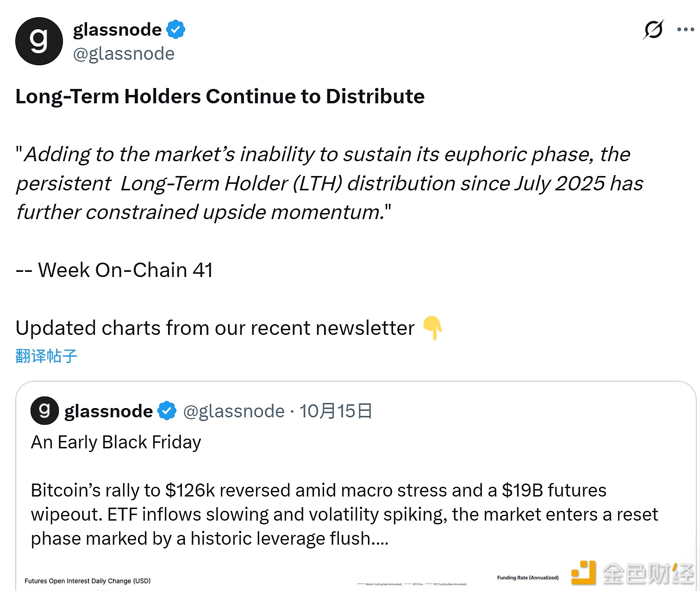Click the @glassnode handle under the top name
Viewport: 700px width, 591px height.
coord(124,54)
